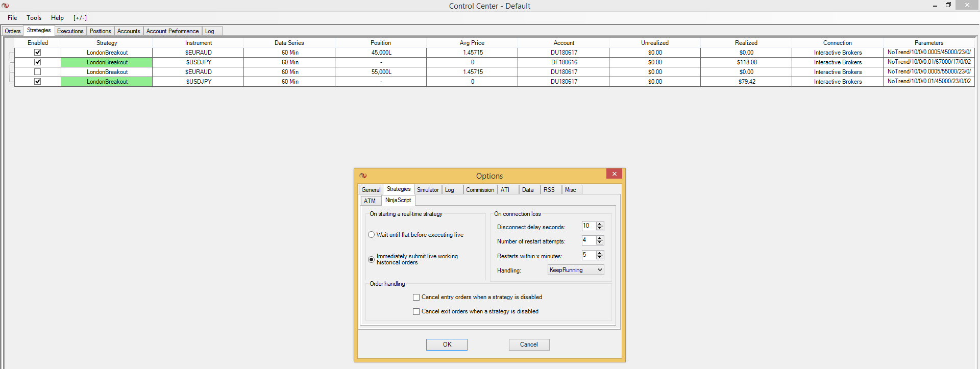The image size is (980, 369).
Task: Enable the LondonBreakout $EURAUD strategy with 55,000L position
Action: (x=37, y=71)
